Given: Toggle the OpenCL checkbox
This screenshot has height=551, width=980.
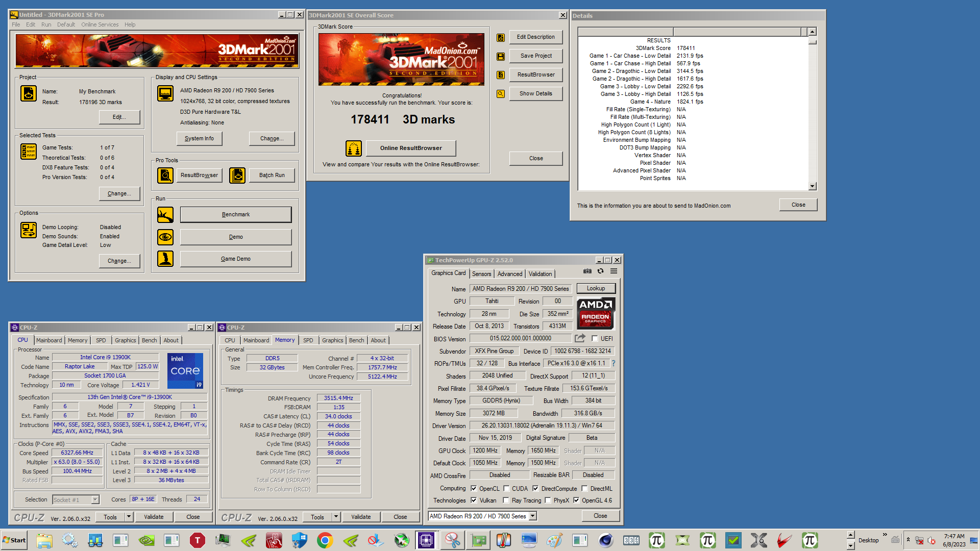Looking at the screenshot, I should tap(474, 488).
